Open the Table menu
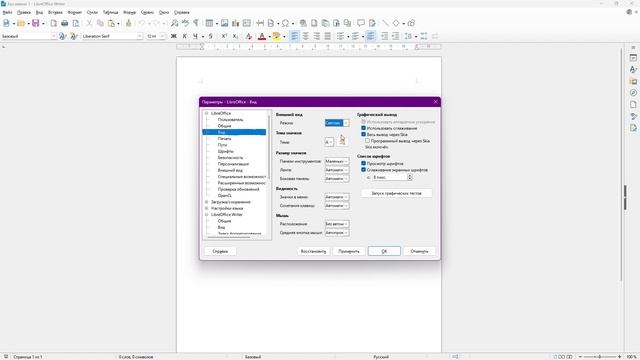The height and width of the screenshot is (360, 640). tap(110, 13)
